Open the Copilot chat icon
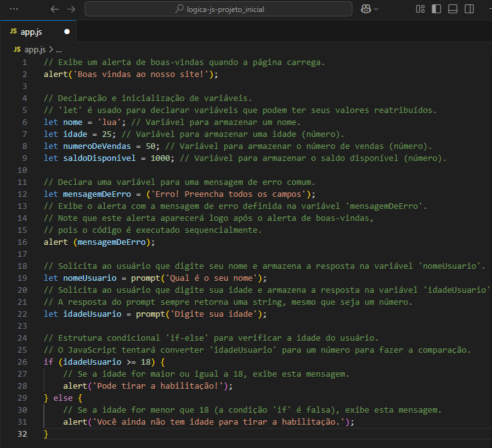This screenshot has height=448, width=492. coord(366,9)
